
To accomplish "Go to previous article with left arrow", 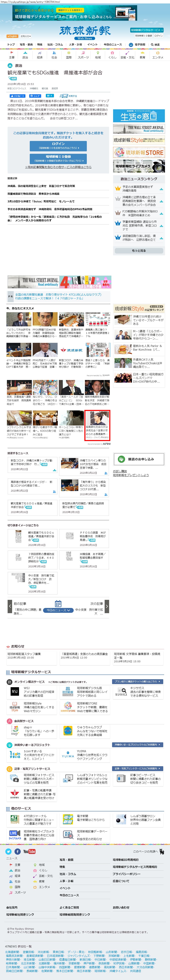I will pyautogui.click(x=10, y=606).
